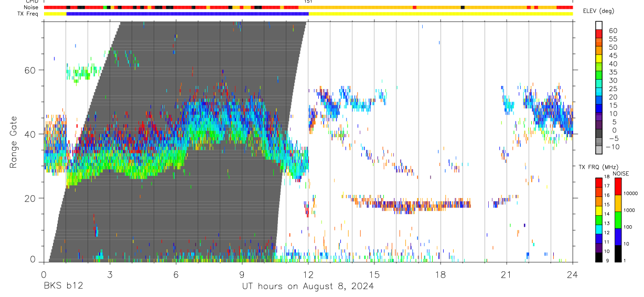Select the black NOISE swatch between 1 and 10

click(618, 253)
